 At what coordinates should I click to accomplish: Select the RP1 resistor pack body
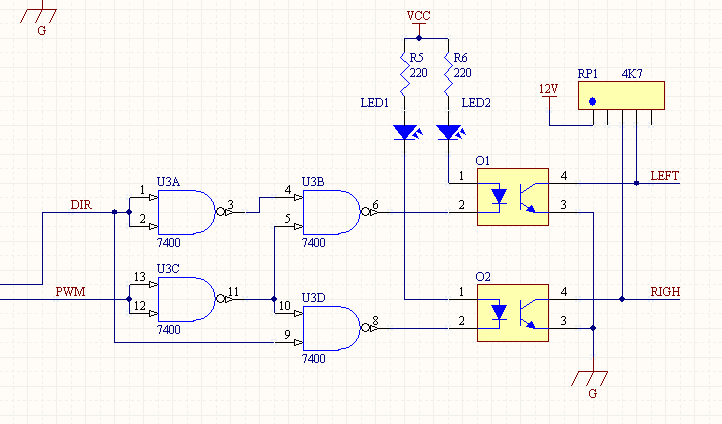pyautogui.click(x=621, y=96)
